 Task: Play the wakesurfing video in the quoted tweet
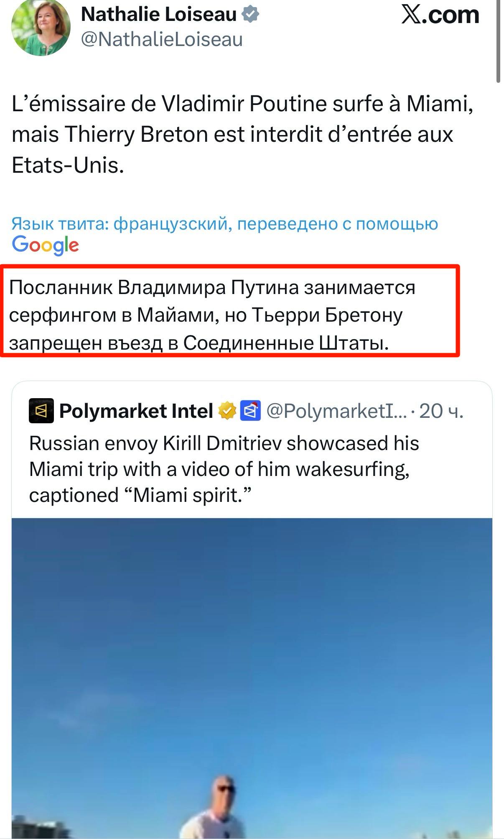pyautogui.click(x=252, y=669)
